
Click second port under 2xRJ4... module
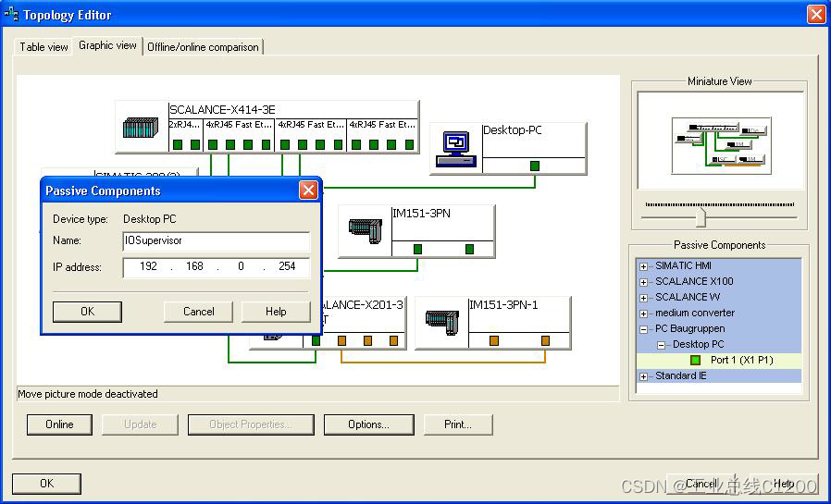tap(195, 144)
